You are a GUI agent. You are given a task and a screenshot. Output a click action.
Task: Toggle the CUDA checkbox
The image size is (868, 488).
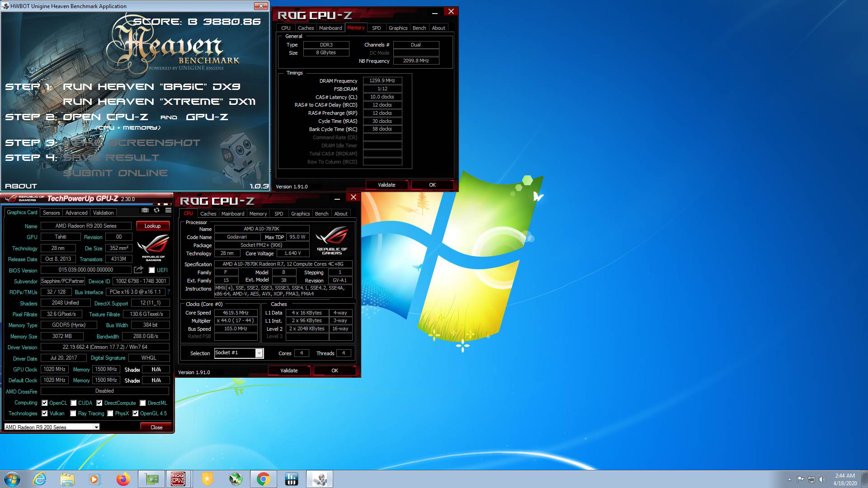point(73,403)
